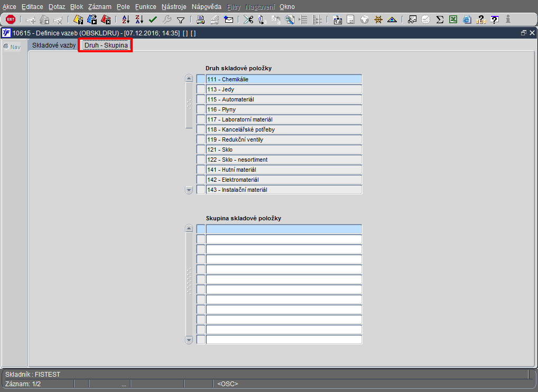Screen dimensions: 538x392
Task: Click the sigma sum icon
Action: pyautogui.click(x=440, y=20)
